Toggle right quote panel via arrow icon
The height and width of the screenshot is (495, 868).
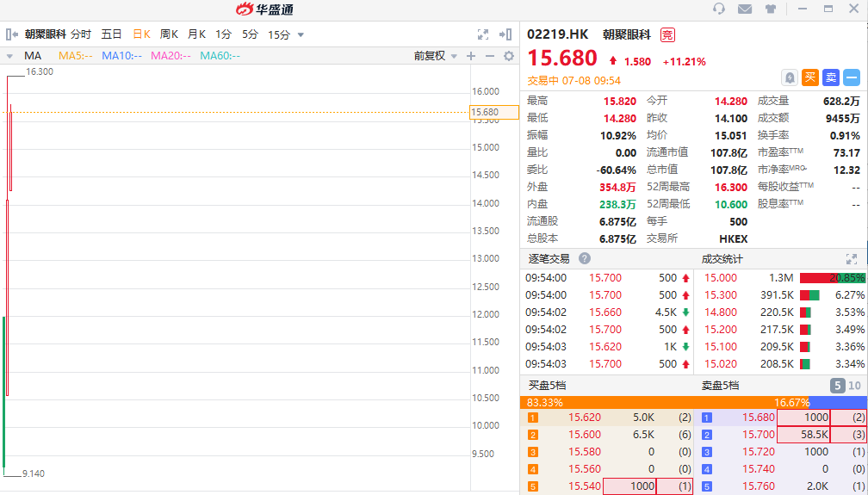tap(505, 34)
